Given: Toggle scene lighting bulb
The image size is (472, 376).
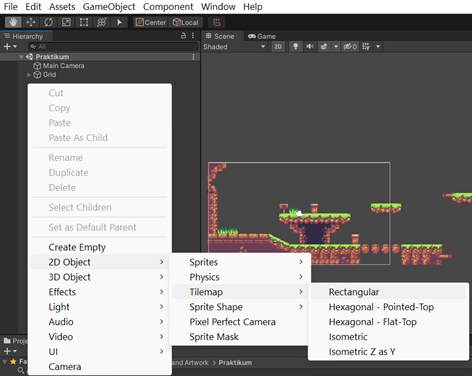Looking at the screenshot, I should [295, 47].
